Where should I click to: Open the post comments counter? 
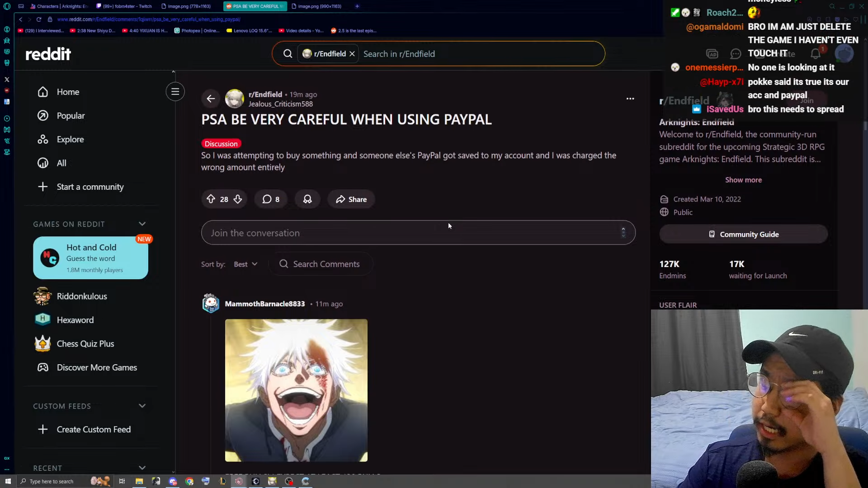pyautogui.click(x=270, y=199)
